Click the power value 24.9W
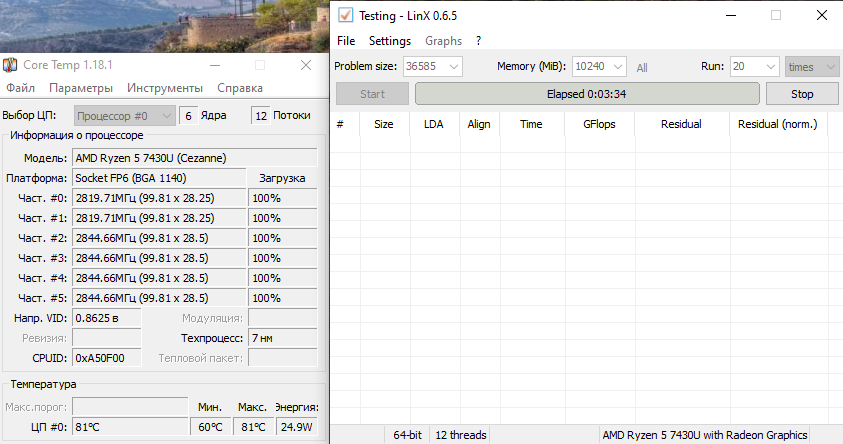Screen dimensions: 843x444 [x=297, y=427]
